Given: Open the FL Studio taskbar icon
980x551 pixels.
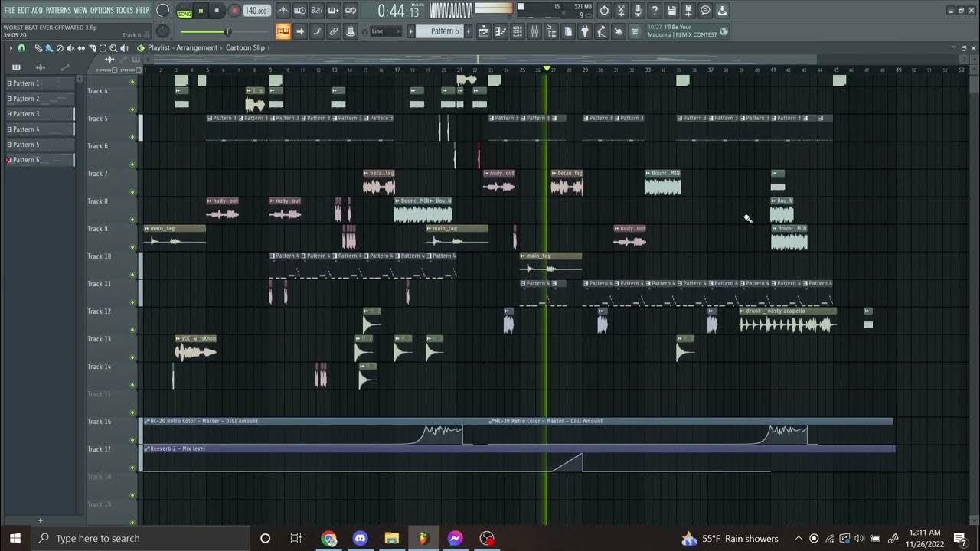Looking at the screenshot, I should pyautogui.click(x=423, y=538).
